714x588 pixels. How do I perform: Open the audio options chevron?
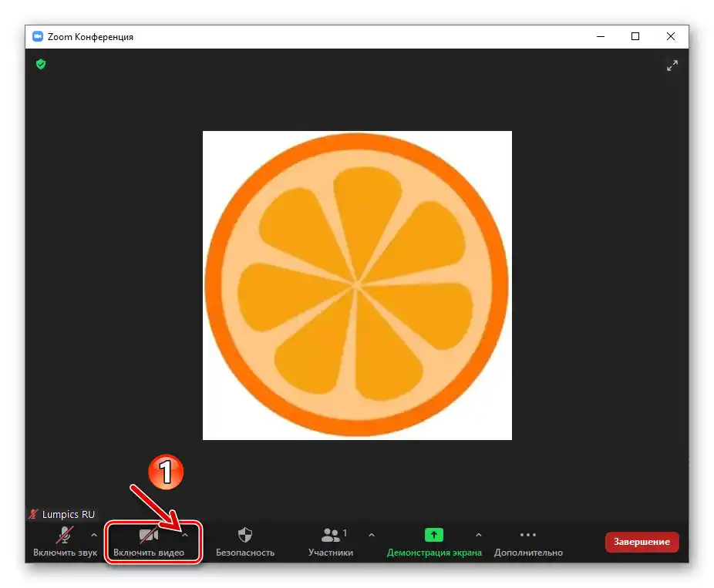tap(93, 534)
